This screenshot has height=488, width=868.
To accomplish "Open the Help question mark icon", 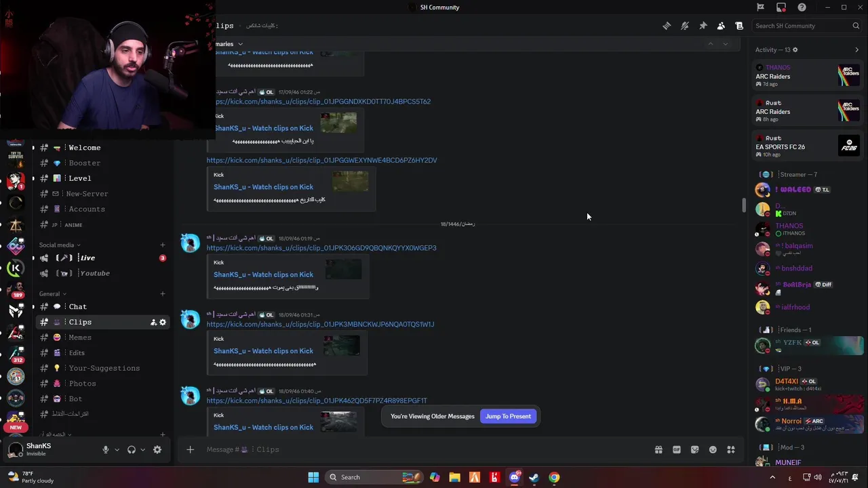I will 802,7.
